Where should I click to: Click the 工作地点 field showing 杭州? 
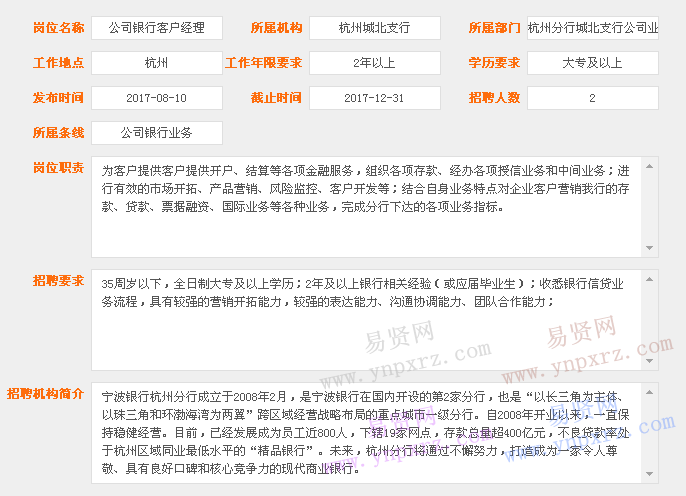[x=156, y=63]
